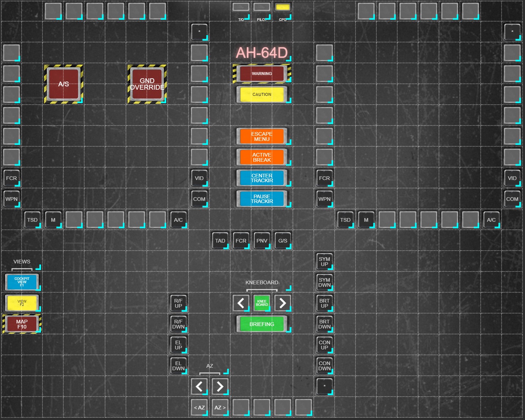Switch to COCKPIT VIEW F1
The height and width of the screenshot is (420, 525).
[x=22, y=282]
